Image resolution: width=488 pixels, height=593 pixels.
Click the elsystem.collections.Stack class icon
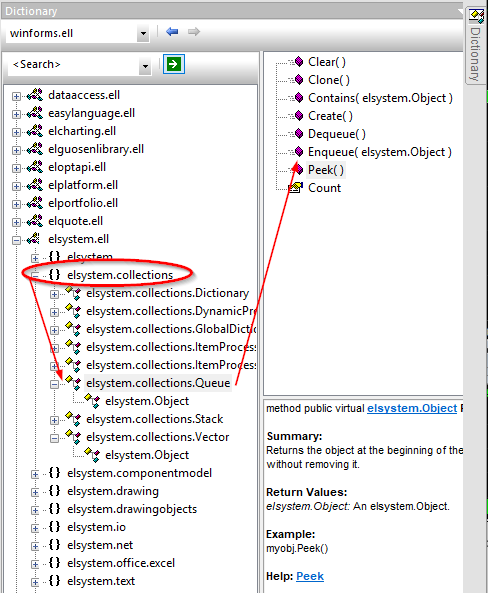[73, 419]
